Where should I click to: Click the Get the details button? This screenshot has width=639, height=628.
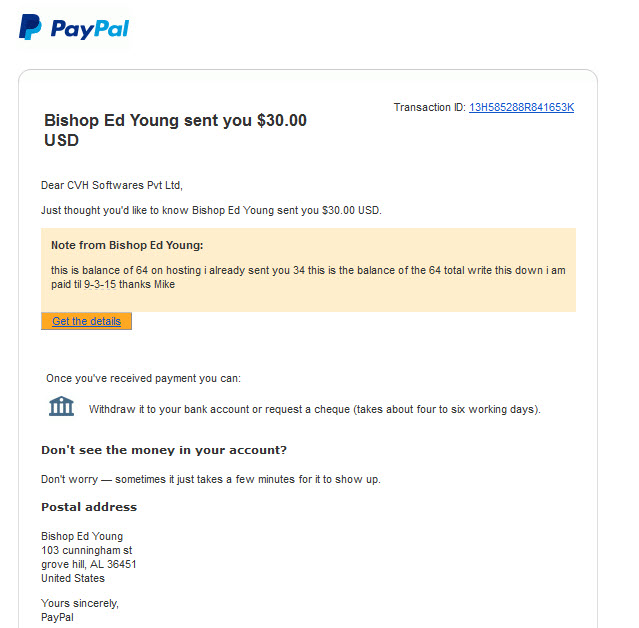click(x=86, y=321)
